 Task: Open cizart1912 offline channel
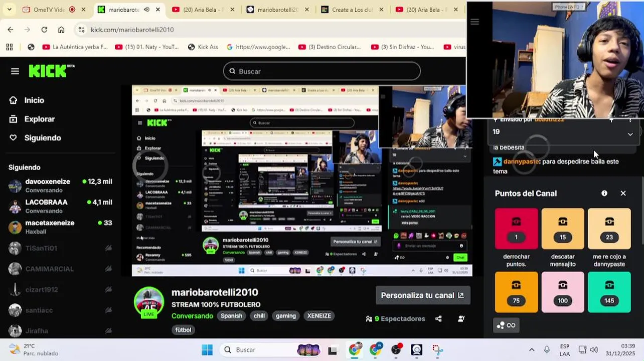pyautogui.click(x=60, y=289)
